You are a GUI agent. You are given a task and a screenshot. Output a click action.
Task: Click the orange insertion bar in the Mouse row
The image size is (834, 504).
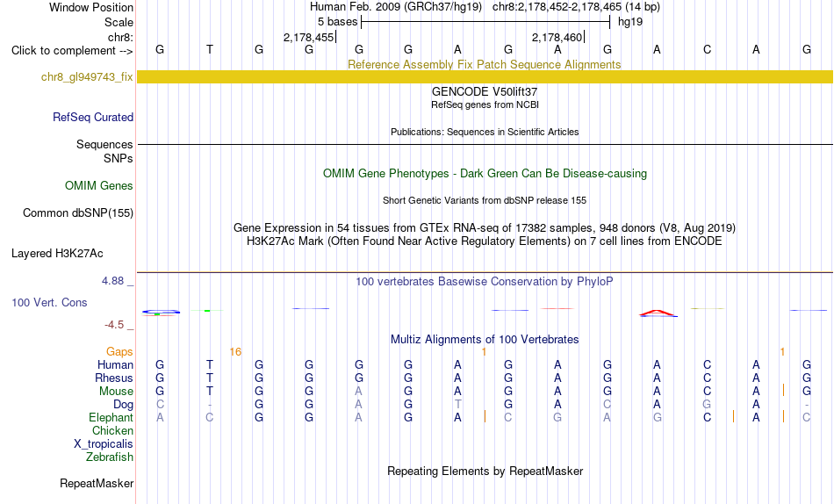[783, 390]
